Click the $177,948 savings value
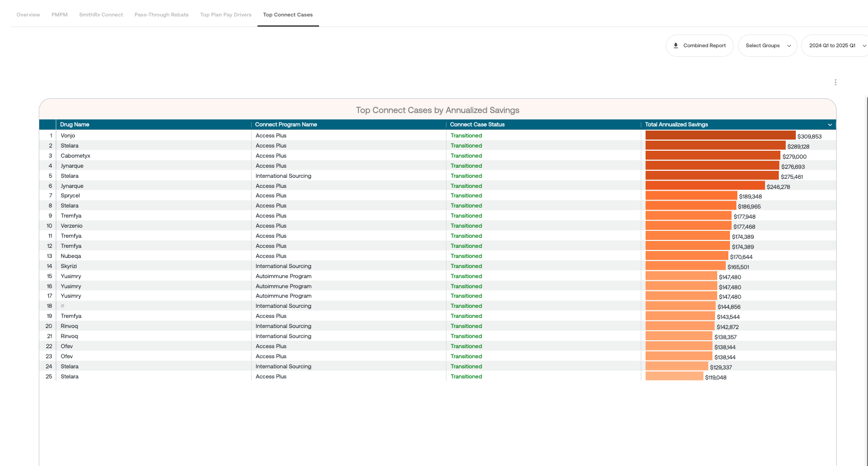The image size is (868, 466). point(745,217)
